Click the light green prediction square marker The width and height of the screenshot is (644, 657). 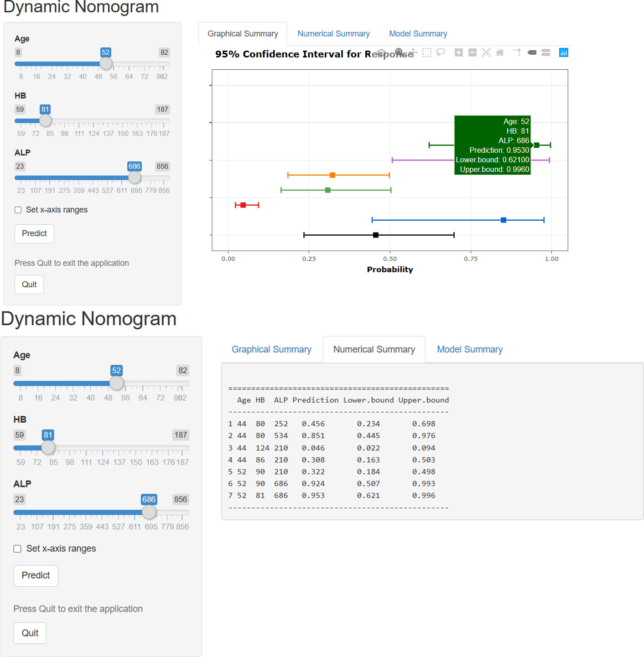pos(328,190)
